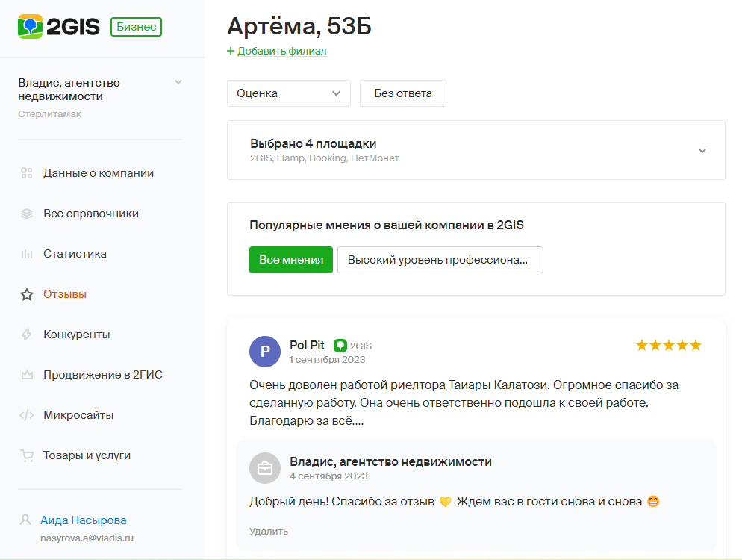The width and height of the screenshot is (742, 560).
Task: Expand the Выбрано 4 площадки selector
Action: (476, 150)
